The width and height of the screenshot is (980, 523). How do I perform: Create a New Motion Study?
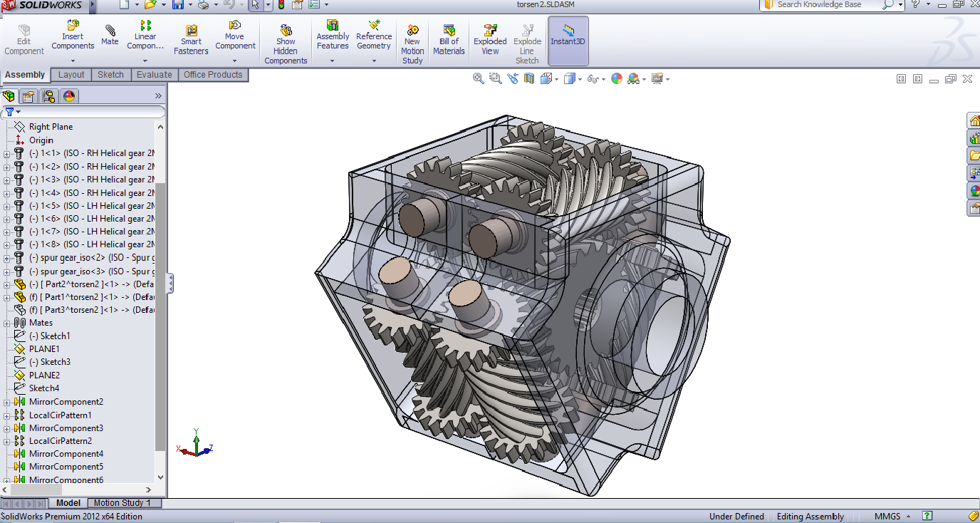click(x=412, y=43)
